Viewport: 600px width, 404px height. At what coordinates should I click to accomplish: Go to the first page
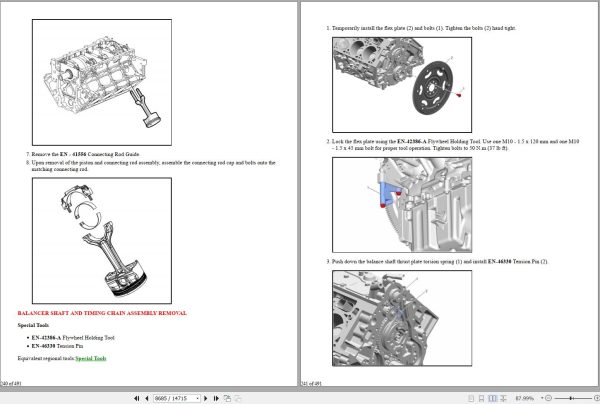[137, 398]
